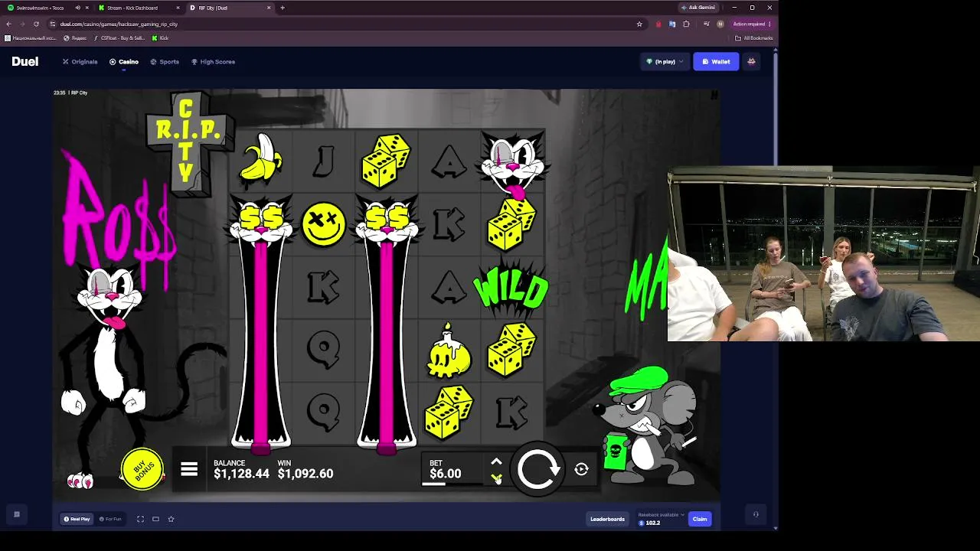Switch to For Fun mode

pos(110,519)
